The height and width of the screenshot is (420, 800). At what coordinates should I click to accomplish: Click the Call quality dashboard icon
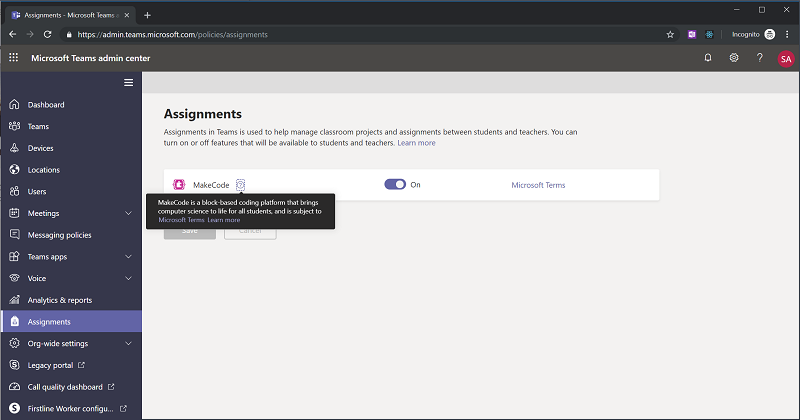click(x=14, y=387)
